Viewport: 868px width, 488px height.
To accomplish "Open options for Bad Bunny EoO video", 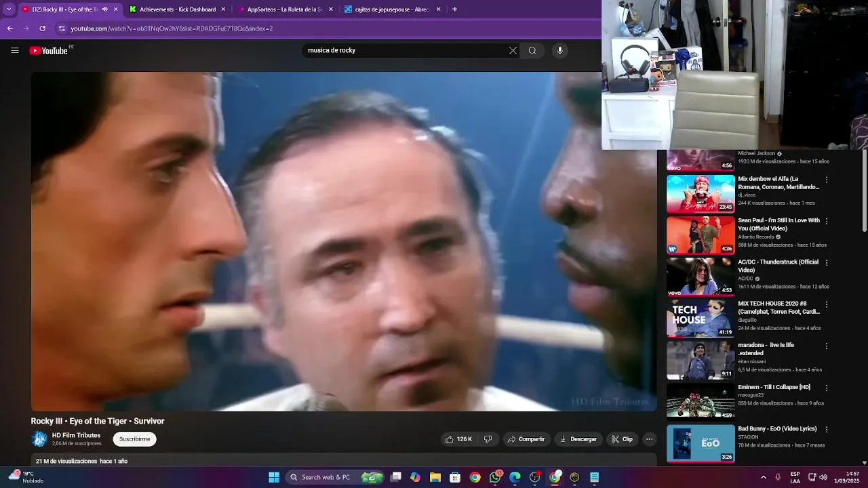I will [826, 429].
